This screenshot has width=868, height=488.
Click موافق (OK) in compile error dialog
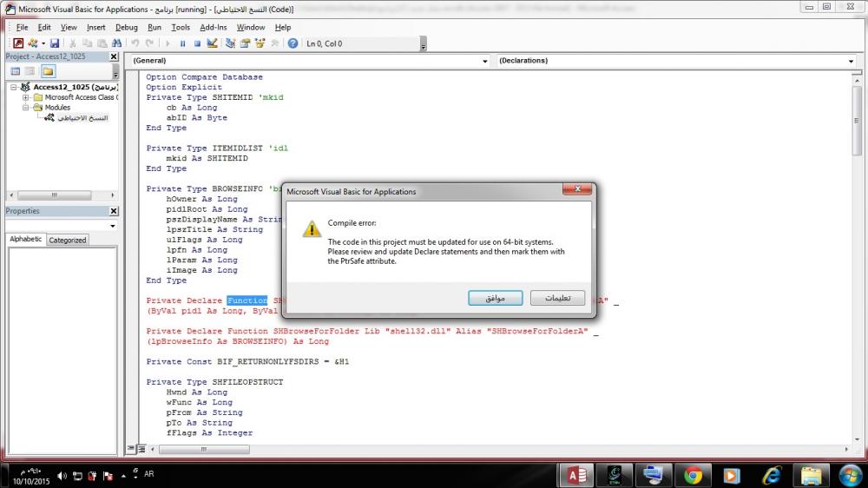coord(495,298)
